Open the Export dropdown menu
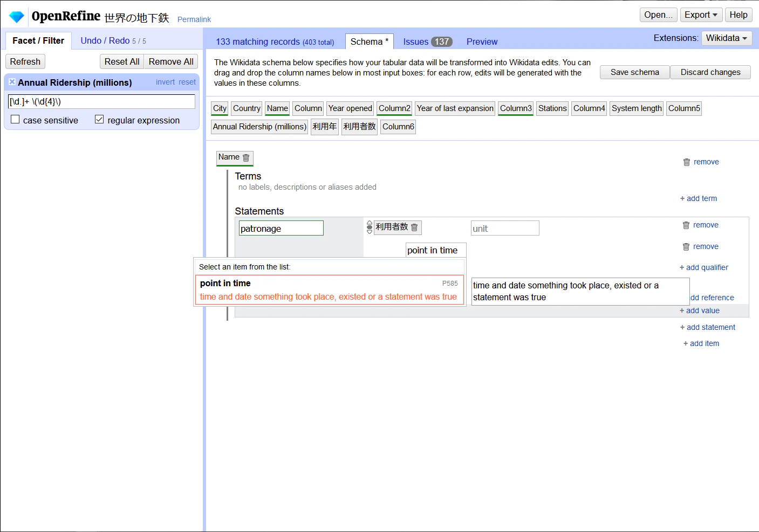 click(701, 15)
